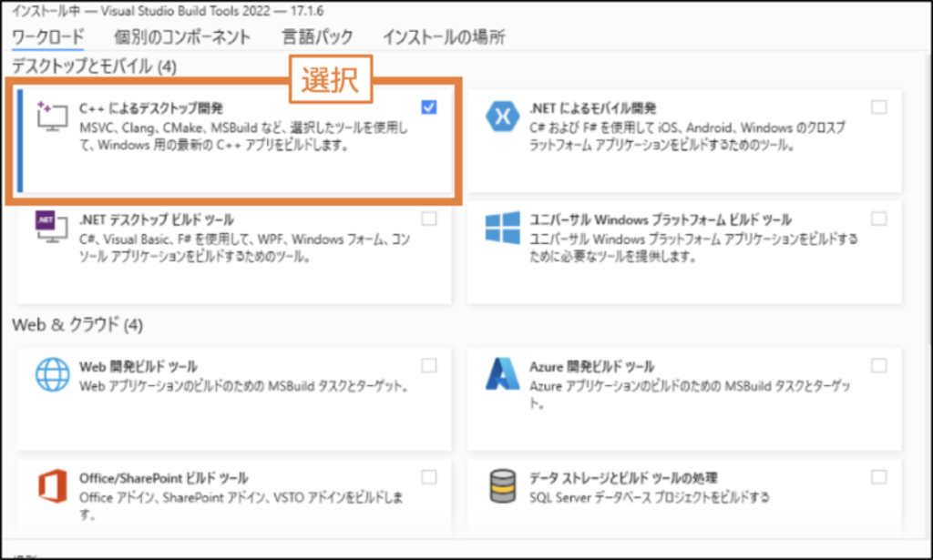Click the data storage database icon

[x=503, y=485]
